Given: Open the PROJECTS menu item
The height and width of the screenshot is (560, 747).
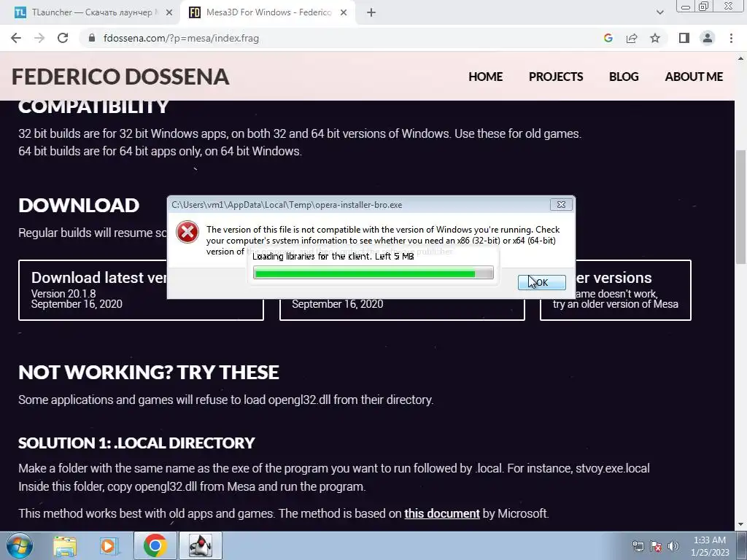Looking at the screenshot, I should [555, 77].
